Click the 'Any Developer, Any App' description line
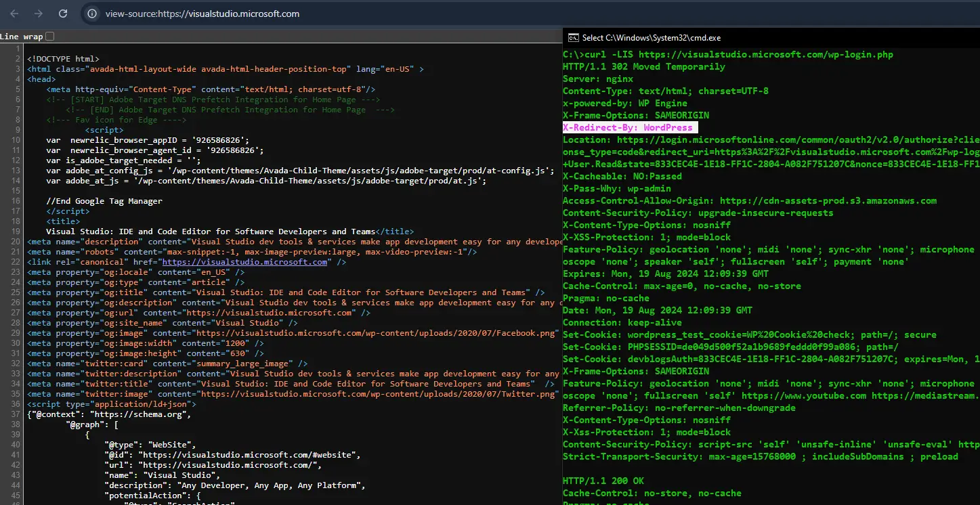The width and height of the screenshot is (980, 505). click(x=235, y=485)
